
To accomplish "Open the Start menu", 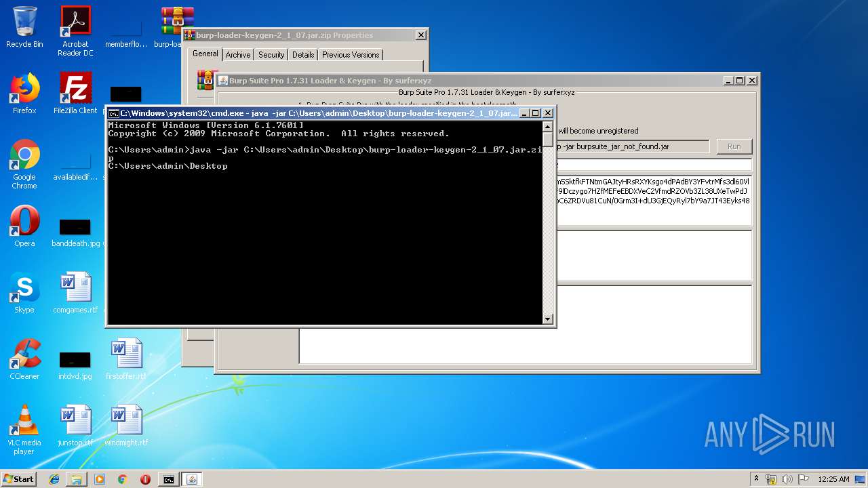I will click(18, 479).
